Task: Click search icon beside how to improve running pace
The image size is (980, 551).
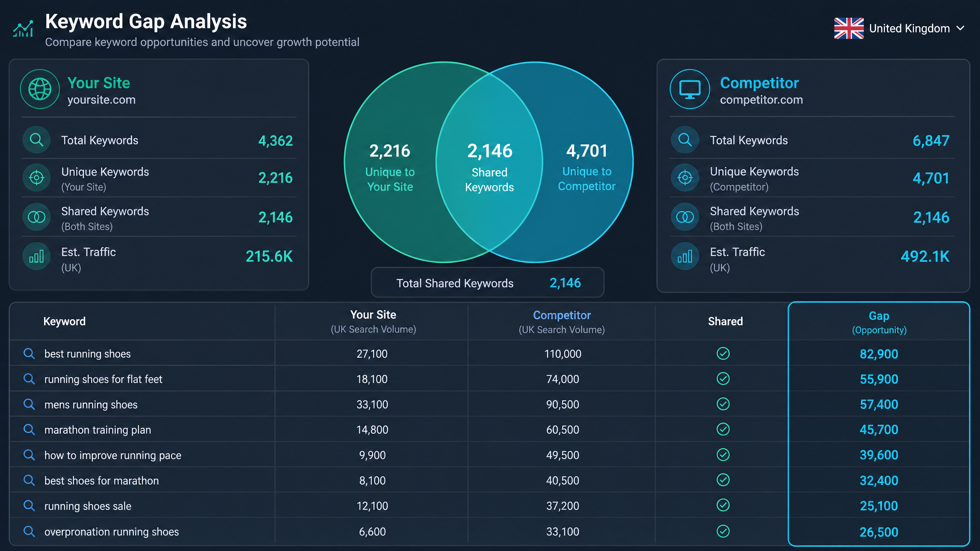Action: click(x=29, y=455)
